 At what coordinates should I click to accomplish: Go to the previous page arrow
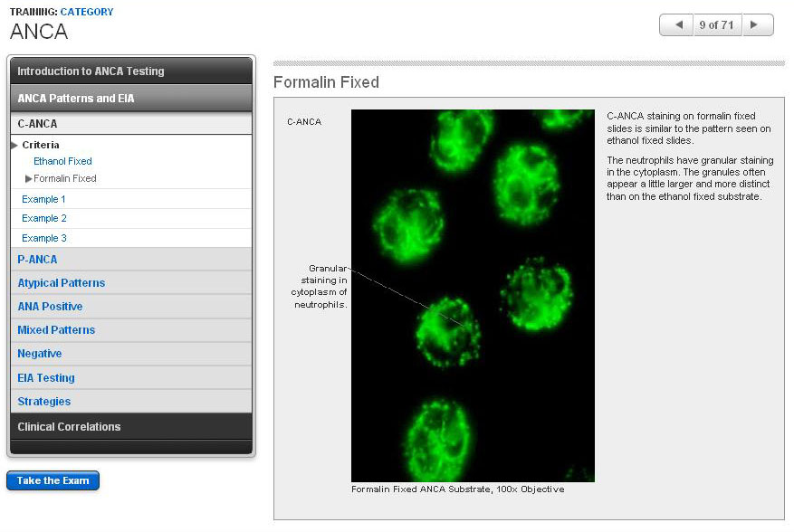coord(675,25)
